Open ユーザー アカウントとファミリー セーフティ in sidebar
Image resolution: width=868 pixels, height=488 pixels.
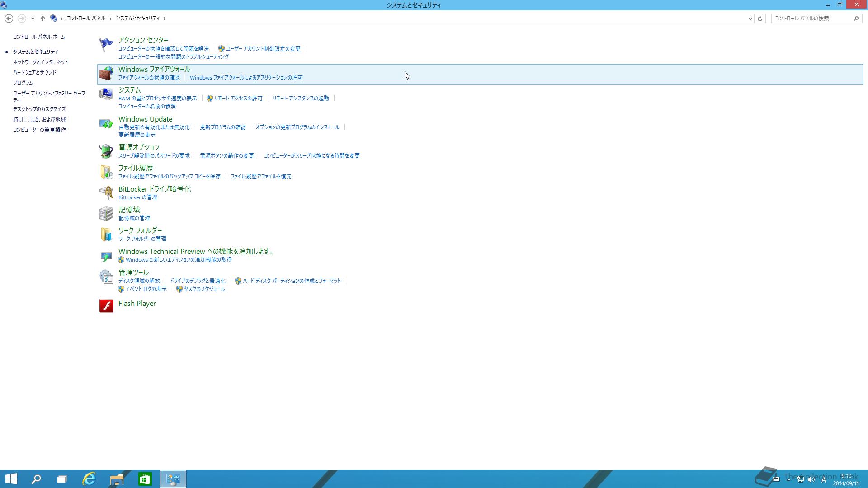[x=49, y=97]
